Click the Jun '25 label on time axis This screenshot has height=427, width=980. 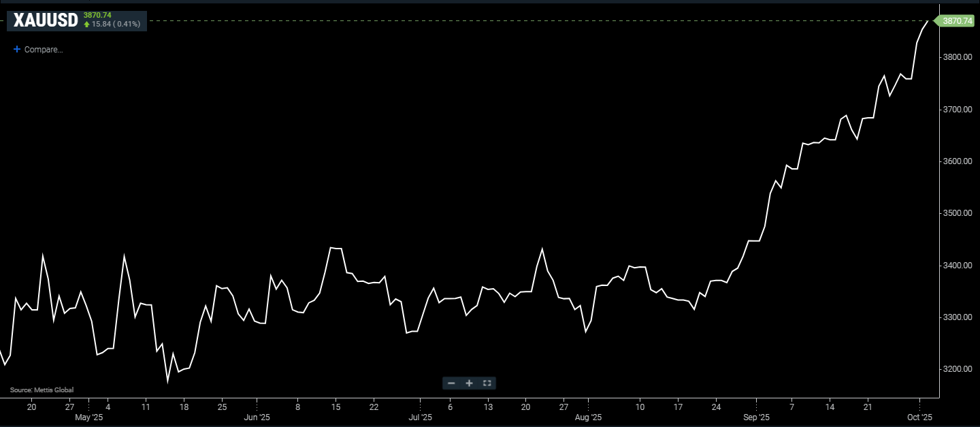pos(257,417)
